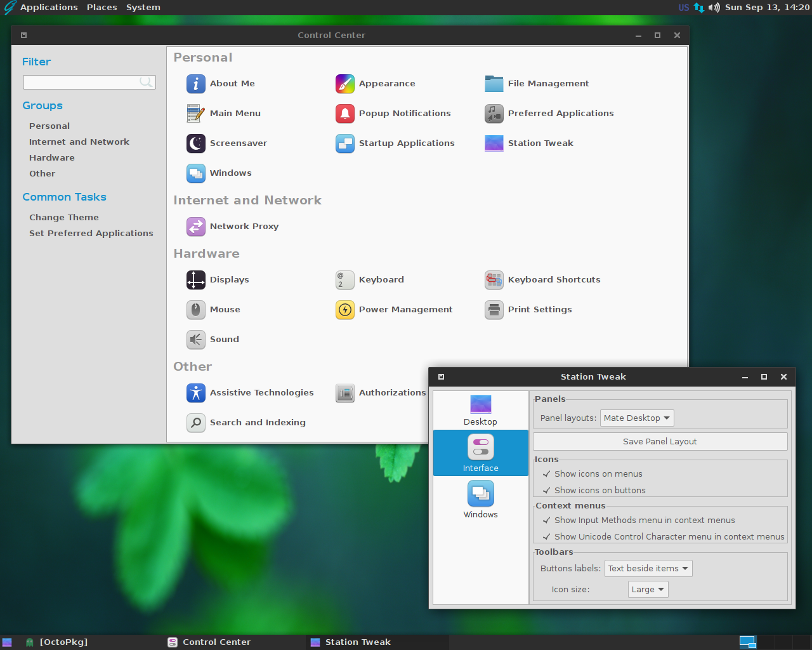The image size is (812, 650).
Task: Click the clock date in top panel
Action: (767, 8)
